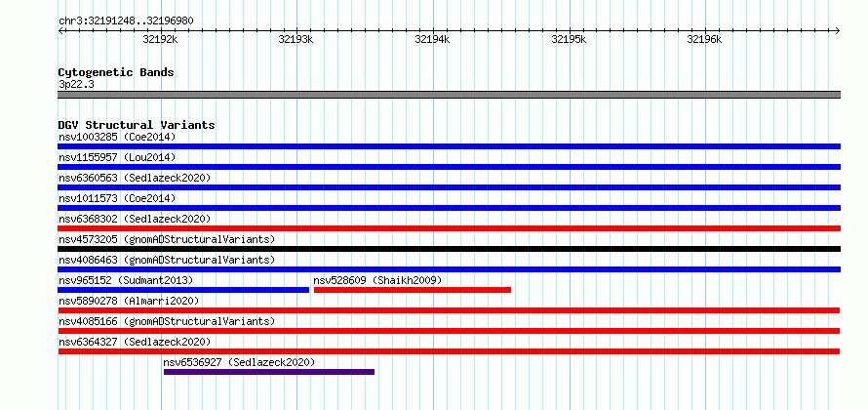The width and height of the screenshot is (868, 410).
Task: Click the chr3:32191248..32196980 coordinates text
Action: tap(126, 21)
